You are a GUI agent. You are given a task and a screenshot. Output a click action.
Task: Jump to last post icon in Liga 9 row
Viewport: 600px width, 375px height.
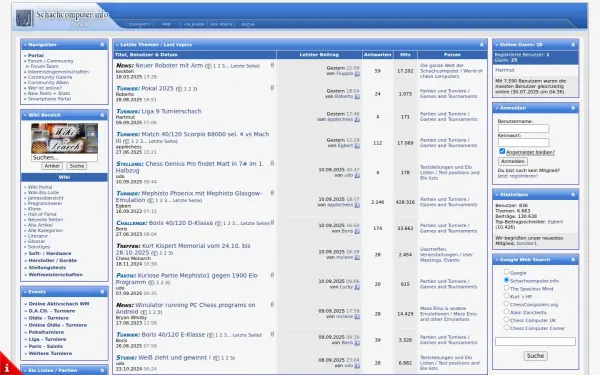pyautogui.click(x=357, y=120)
